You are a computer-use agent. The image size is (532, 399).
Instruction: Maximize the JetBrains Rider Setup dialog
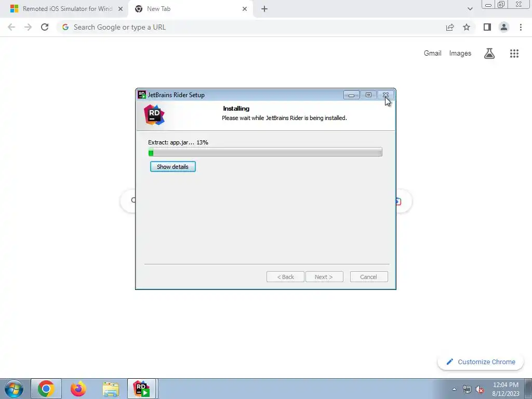368,95
